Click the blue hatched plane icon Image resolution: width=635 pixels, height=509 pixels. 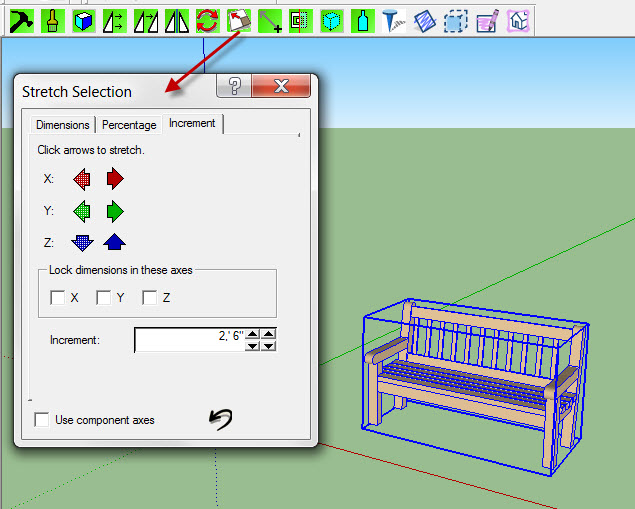pos(425,21)
